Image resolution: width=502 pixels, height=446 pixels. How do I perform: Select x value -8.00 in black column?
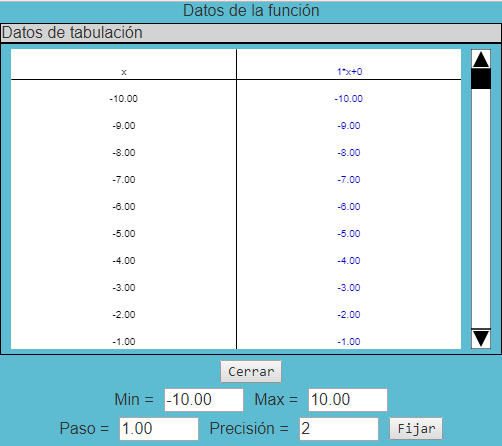[124, 153]
